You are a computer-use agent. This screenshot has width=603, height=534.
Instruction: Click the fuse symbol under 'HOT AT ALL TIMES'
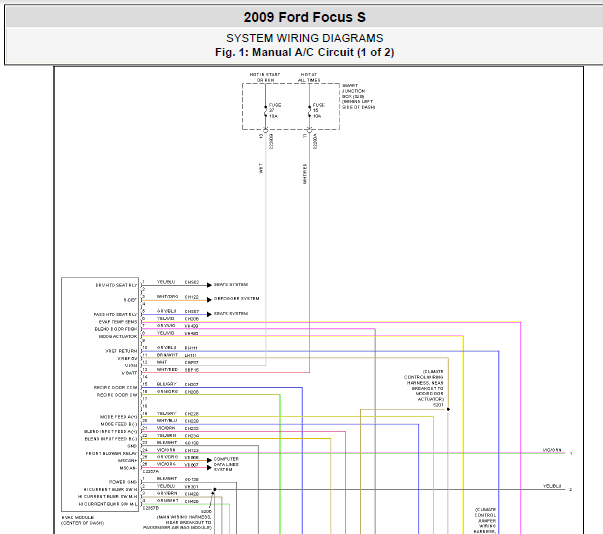309,111
